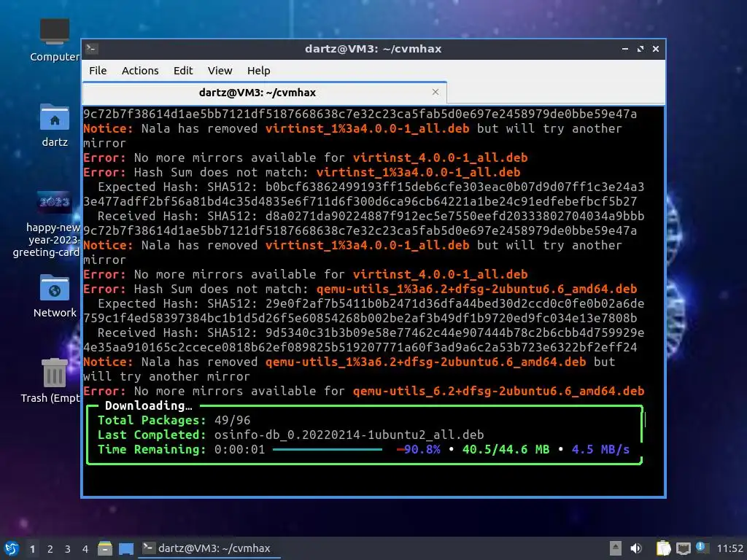Click the show desktop icon in taskbar
The width and height of the screenshot is (747, 560).
click(126, 548)
